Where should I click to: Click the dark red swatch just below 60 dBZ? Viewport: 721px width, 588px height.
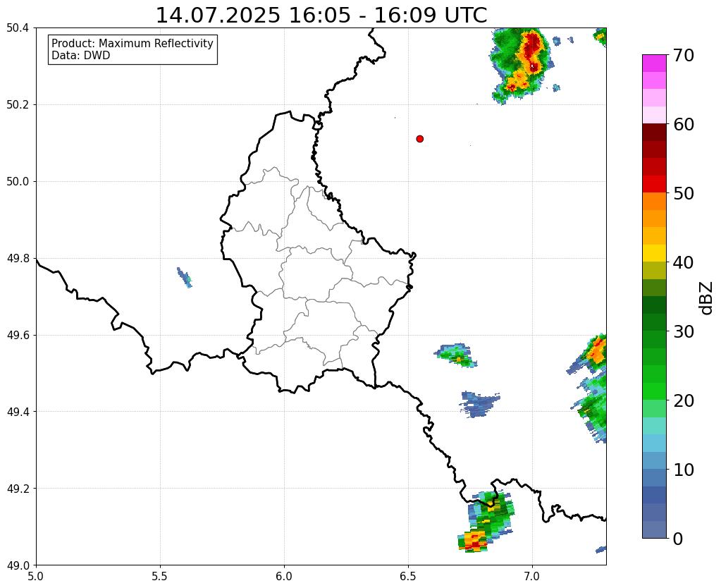click(654, 132)
